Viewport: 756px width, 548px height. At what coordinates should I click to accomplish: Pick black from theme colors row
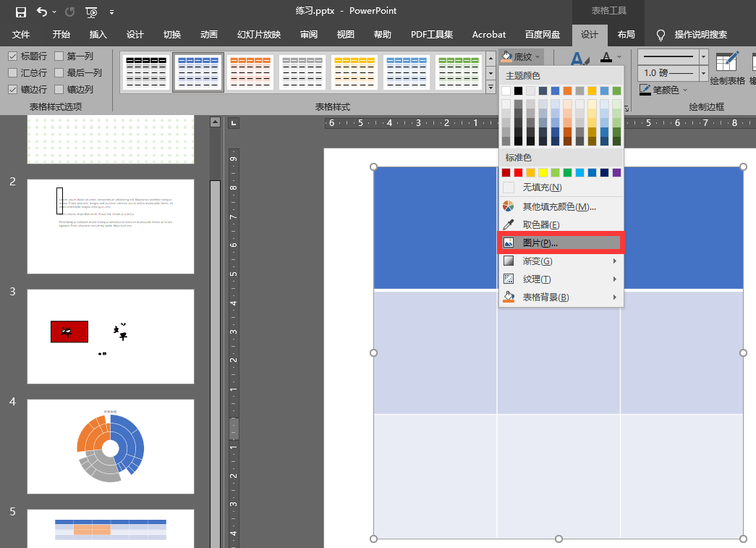click(518, 90)
